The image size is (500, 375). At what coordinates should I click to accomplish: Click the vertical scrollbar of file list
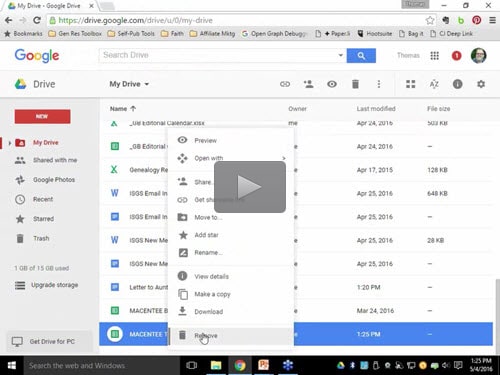pyautogui.click(x=497, y=316)
